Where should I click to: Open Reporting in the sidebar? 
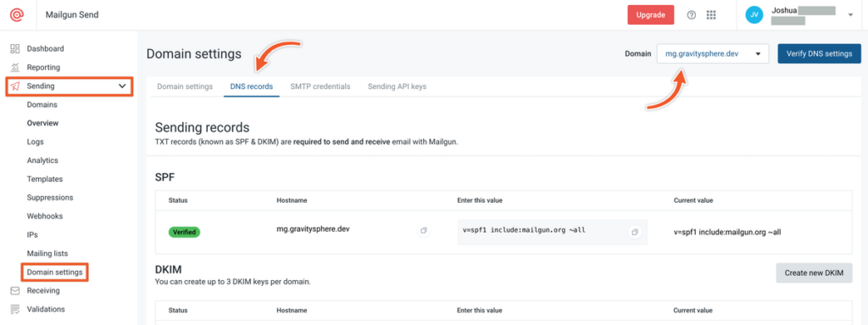click(43, 68)
